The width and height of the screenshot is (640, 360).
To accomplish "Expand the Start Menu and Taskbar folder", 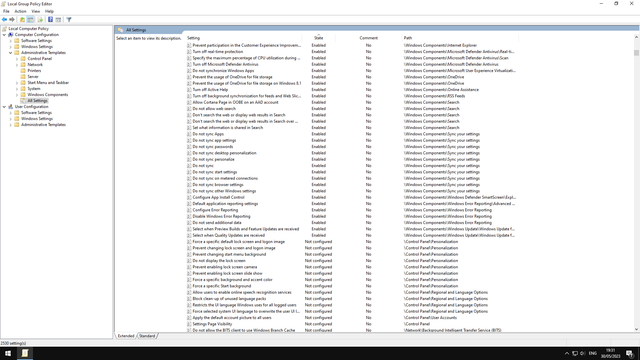I will [x=17, y=82].
